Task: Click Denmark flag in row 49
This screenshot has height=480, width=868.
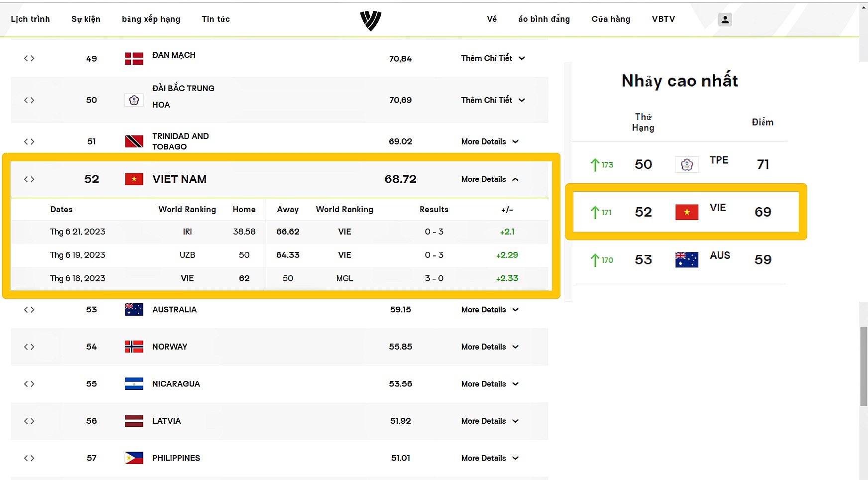Action: click(134, 59)
